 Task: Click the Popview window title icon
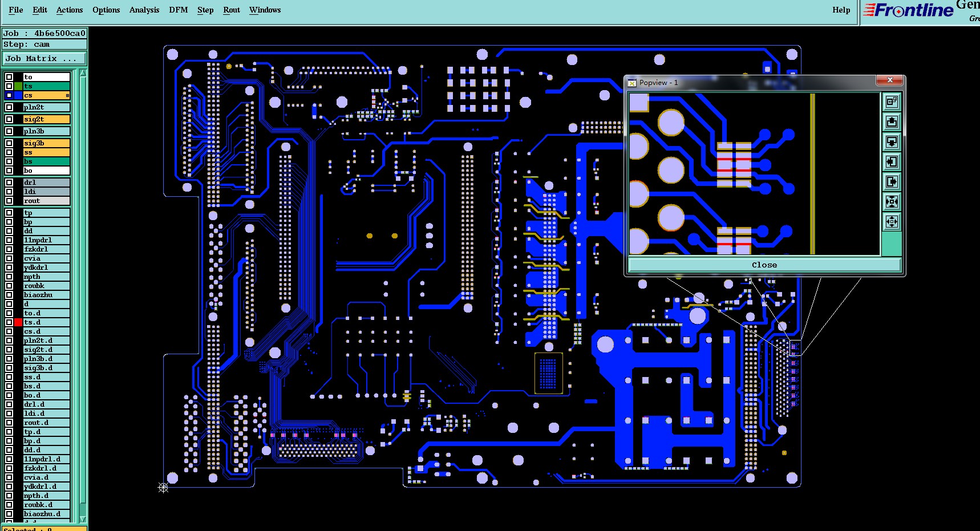(x=632, y=83)
